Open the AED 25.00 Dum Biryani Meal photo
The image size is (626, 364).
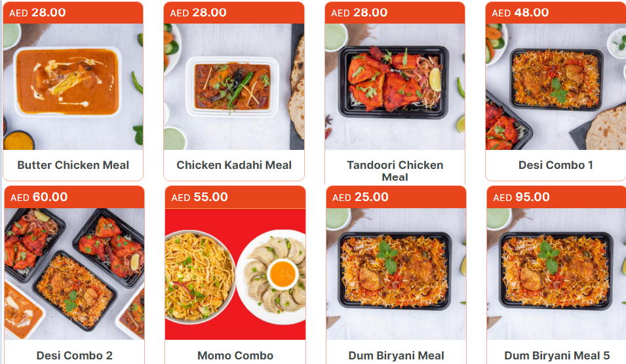pyautogui.click(x=396, y=274)
